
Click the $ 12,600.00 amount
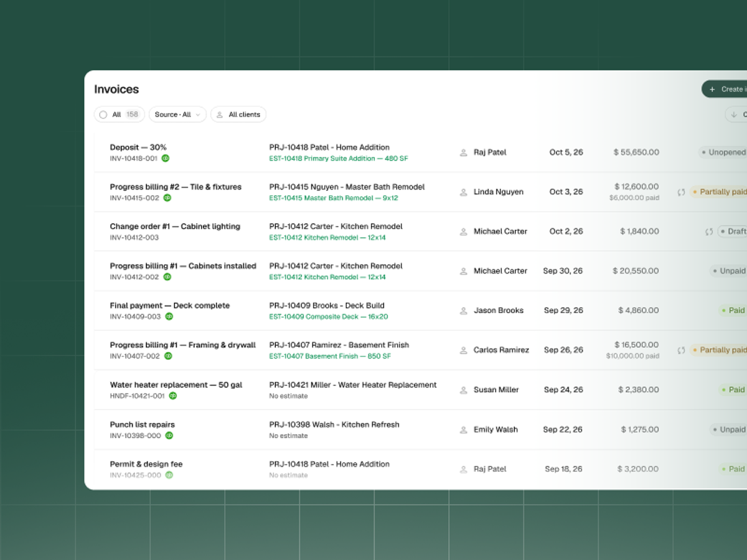coord(637,187)
